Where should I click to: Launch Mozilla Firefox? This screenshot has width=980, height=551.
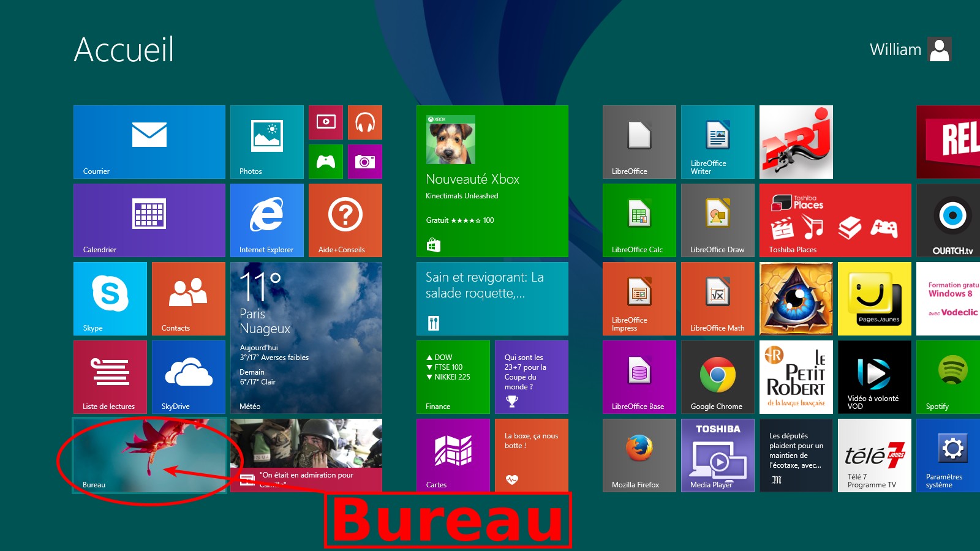pyautogui.click(x=639, y=455)
